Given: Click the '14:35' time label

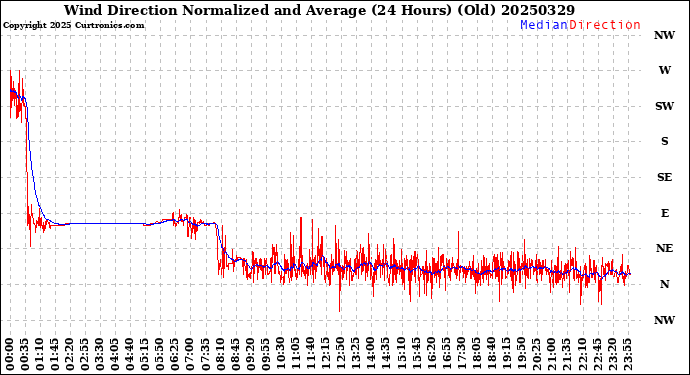Looking at the screenshot, I should tap(385, 354).
